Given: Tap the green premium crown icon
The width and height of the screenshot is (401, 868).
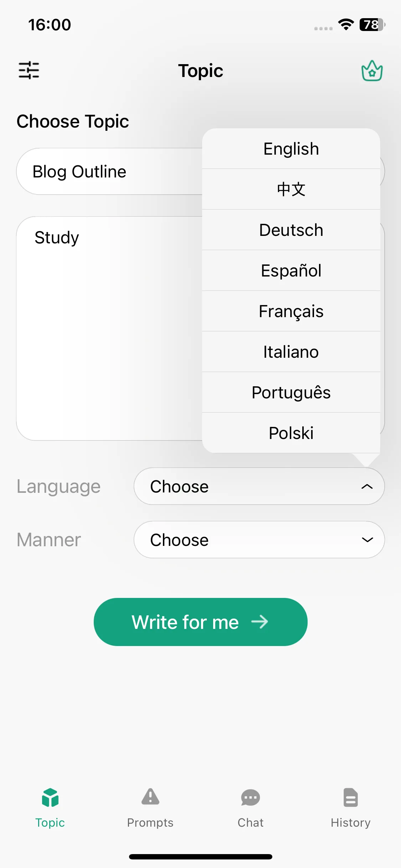Looking at the screenshot, I should pyautogui.click(x=372, y=71).
